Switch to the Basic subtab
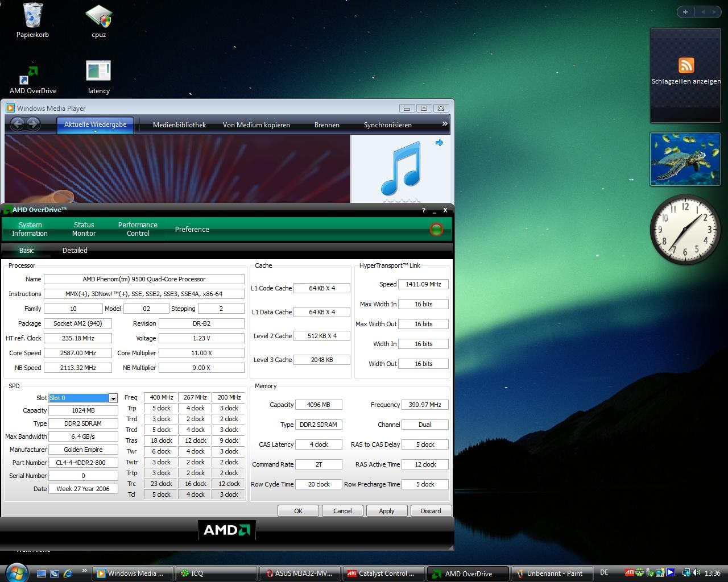 point(27,250)
